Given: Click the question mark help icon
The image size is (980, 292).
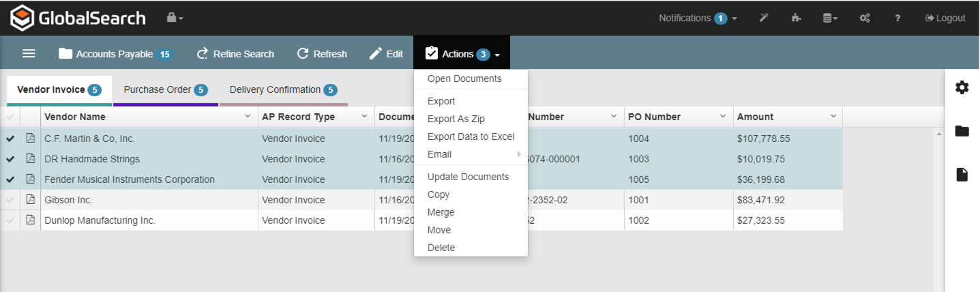Looking at the screenshot, I should point(898,18).
